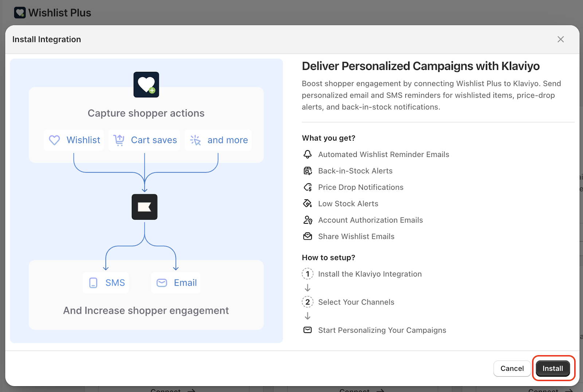Click 'And Increase shopper engagement' text

[146, 311]
